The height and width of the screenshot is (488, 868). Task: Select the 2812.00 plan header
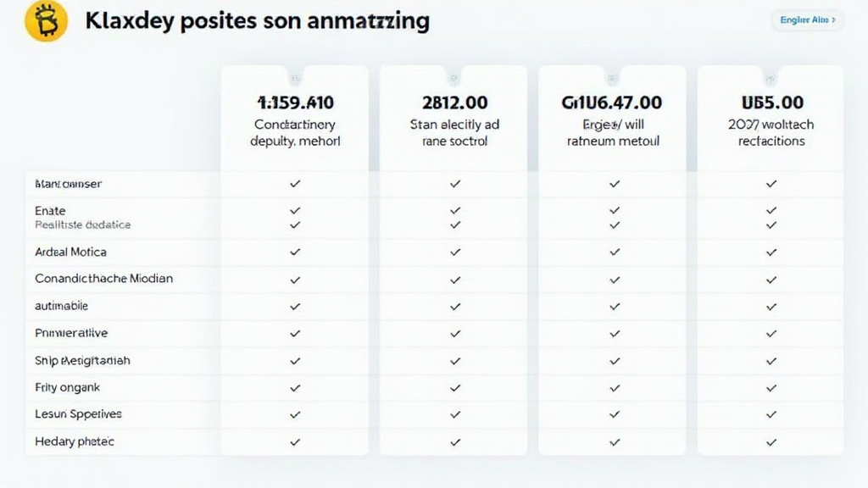pyautogui.click(x=455, y=103)
